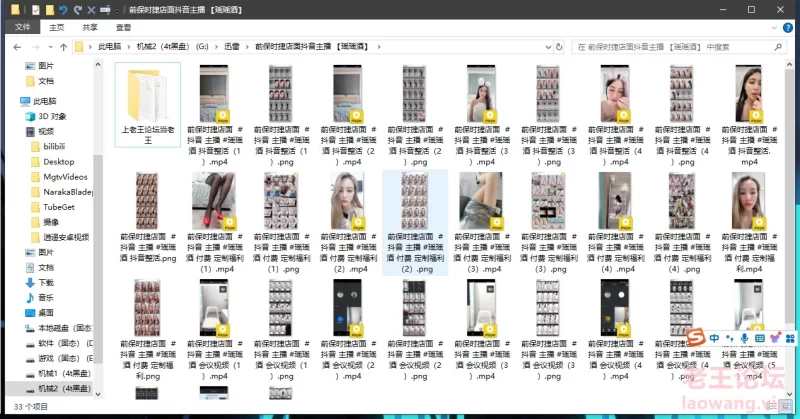Select 抖音整活 (1) .mp4 video file
Viewport: 800px width, 419px height.
[x=214, y=116]
